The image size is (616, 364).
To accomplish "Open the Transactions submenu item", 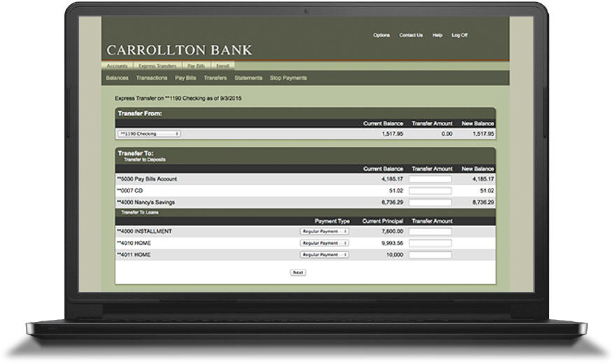I will pyautogui.click(x=152, y=78).
